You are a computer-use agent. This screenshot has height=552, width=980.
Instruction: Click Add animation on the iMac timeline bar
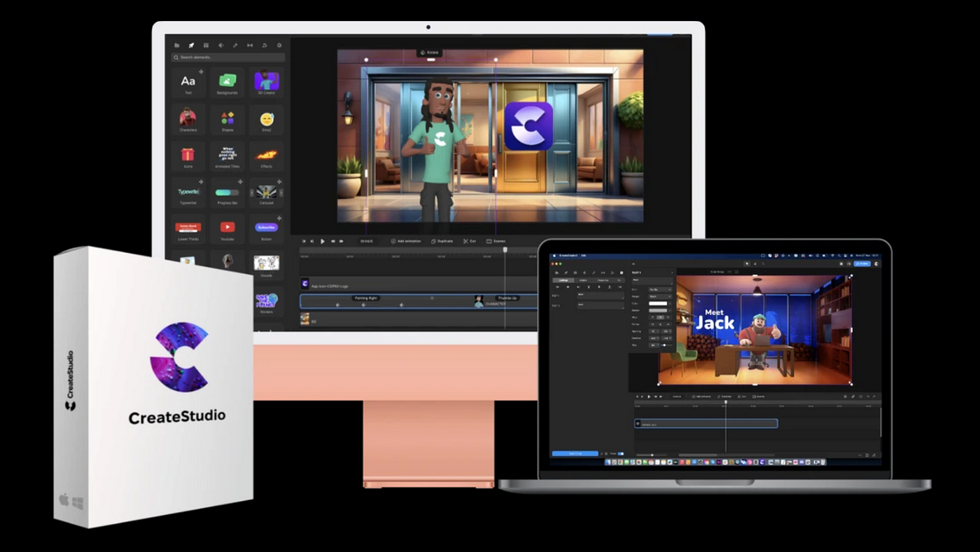406,241
